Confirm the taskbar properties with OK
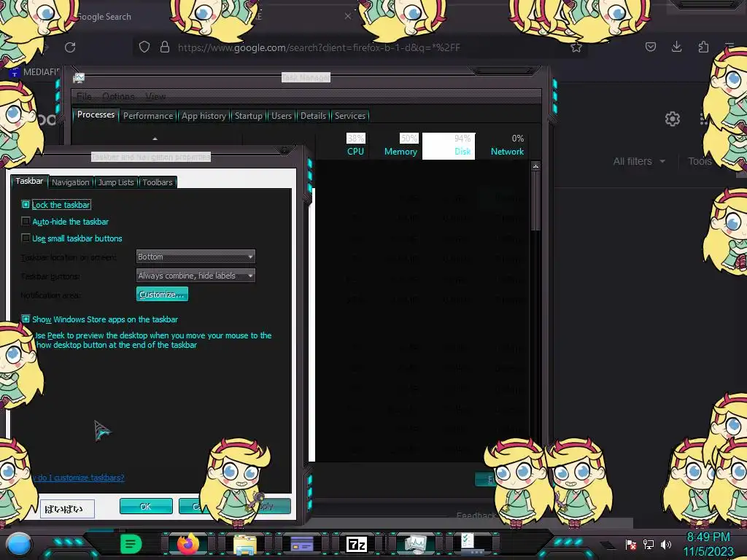 [146, 506]
